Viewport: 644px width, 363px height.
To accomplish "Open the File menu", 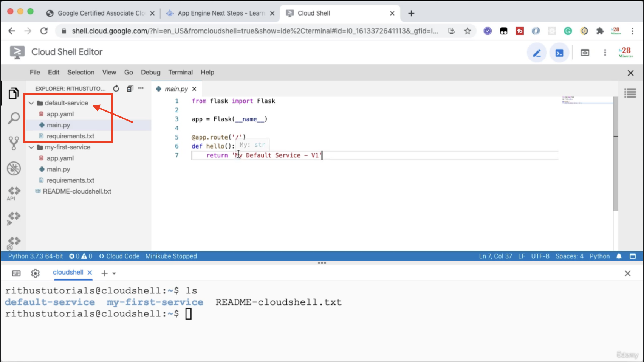I will (x=35, y=73).
